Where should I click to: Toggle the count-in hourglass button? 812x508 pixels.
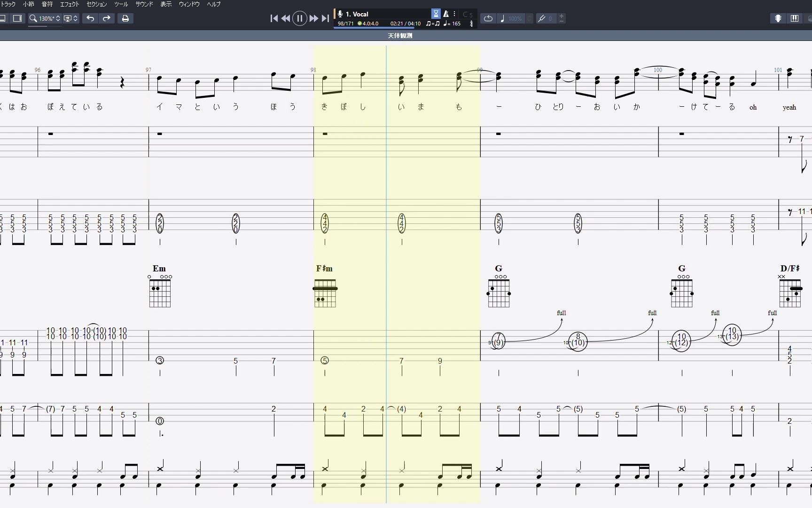436,14
